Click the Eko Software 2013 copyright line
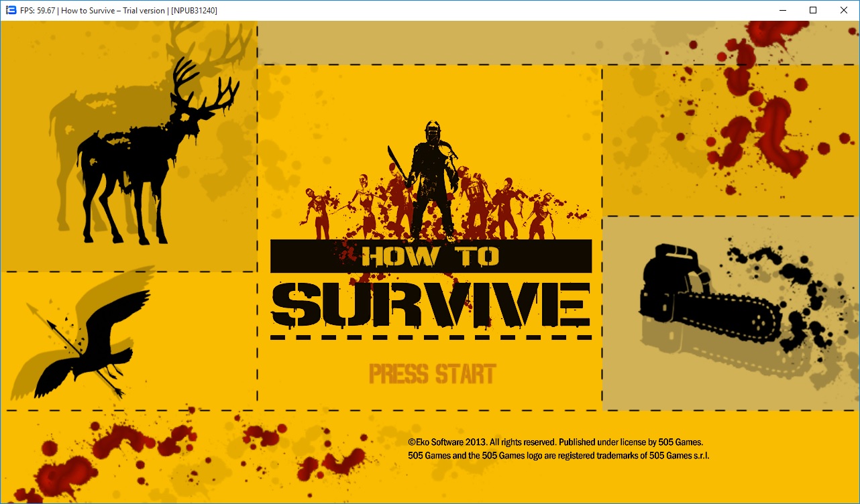Viewport: 860px width, 504px height. click(x=555, y=442)
